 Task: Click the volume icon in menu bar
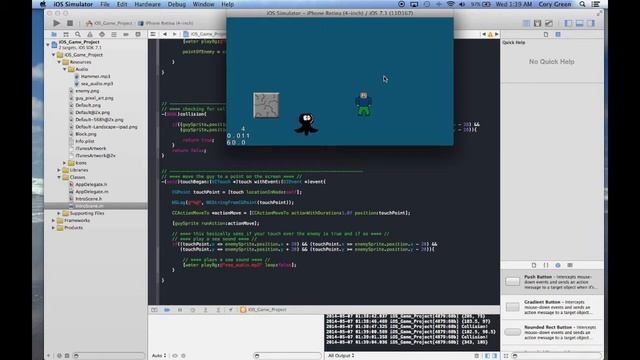coord(462,4)
